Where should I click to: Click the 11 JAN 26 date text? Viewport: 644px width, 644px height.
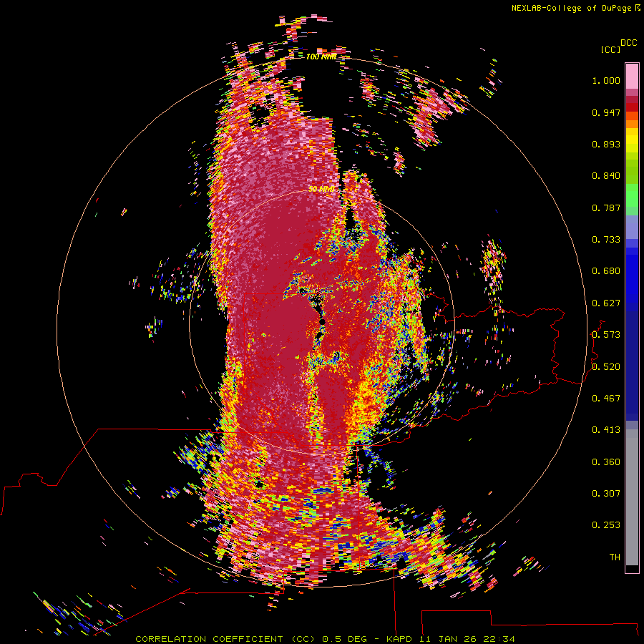click(448, 639)
